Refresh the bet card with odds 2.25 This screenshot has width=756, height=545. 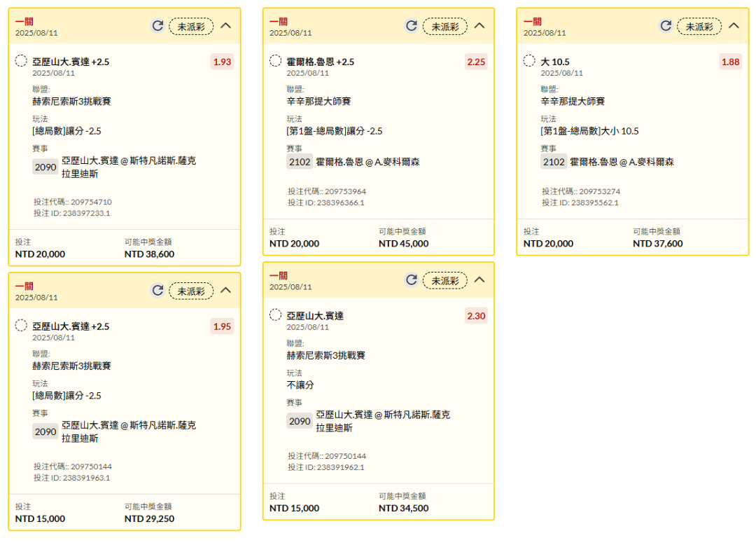click(x=412, y=26)
